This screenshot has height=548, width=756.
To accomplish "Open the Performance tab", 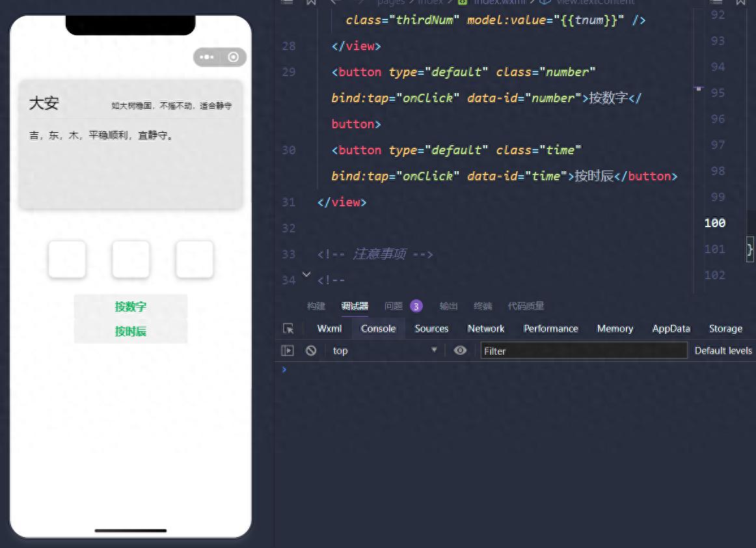I will tap(550, 329).
